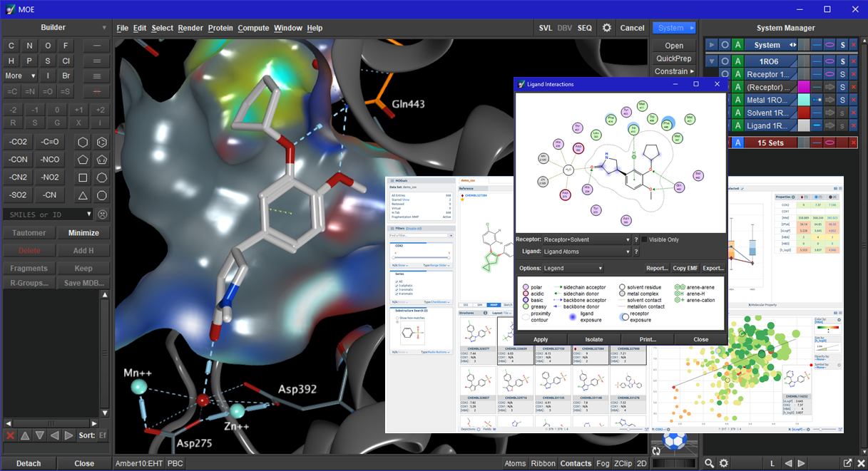868x471 pixels.
Task: Expand the System row triangle
Action: 711,45
